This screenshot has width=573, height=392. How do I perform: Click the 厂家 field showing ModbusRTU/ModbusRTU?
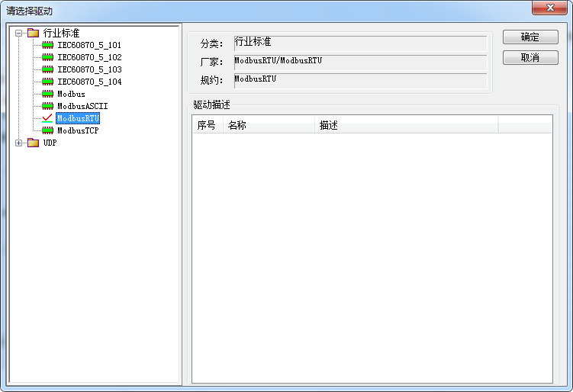pos(359,62)
